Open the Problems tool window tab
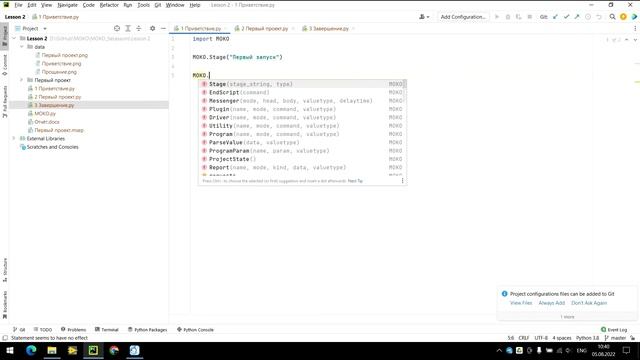 73,329
